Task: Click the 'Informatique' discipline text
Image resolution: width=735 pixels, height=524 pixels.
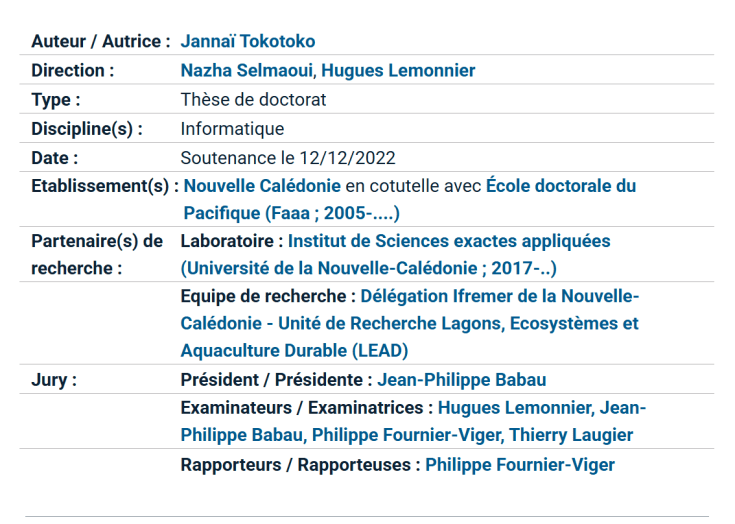Action: (x=232, y=129)
